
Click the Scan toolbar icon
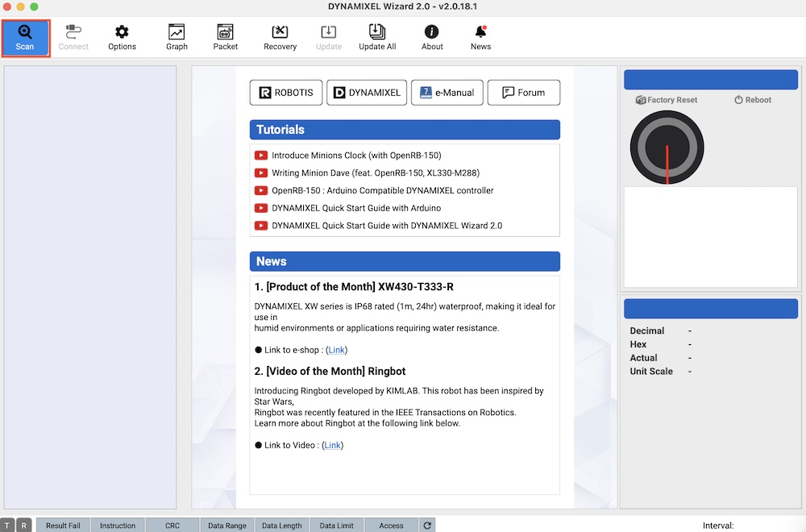(25, 37)
